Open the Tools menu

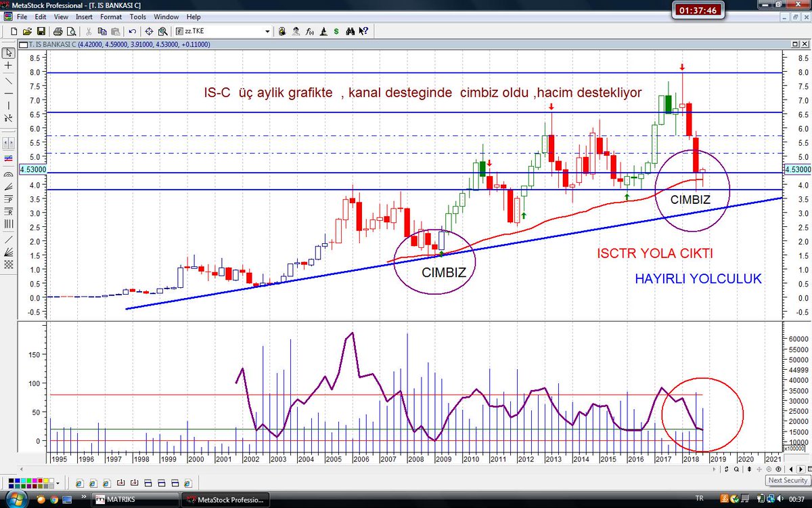[137, 16]
